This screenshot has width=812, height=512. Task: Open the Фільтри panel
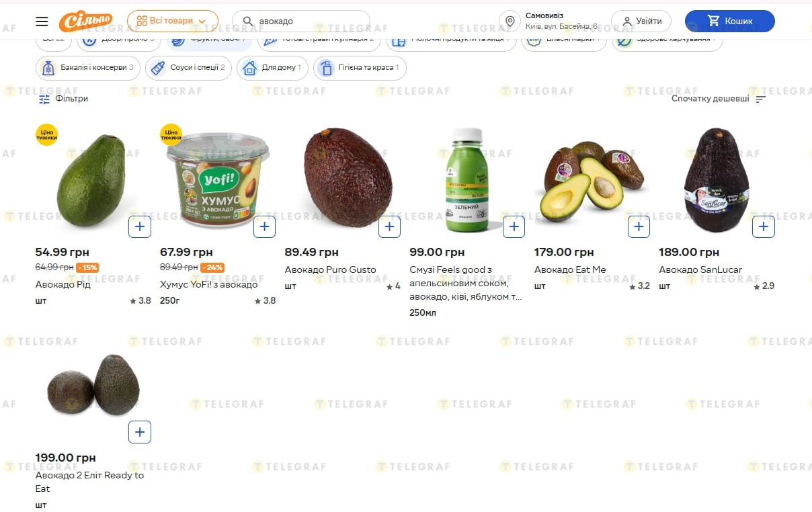point(63,99)
